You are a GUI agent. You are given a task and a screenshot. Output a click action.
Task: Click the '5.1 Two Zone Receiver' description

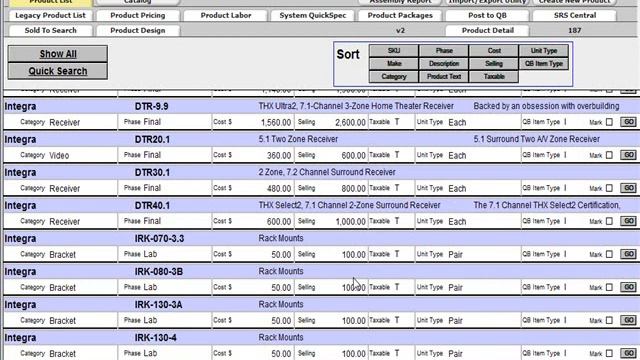[x=298, y=139]
